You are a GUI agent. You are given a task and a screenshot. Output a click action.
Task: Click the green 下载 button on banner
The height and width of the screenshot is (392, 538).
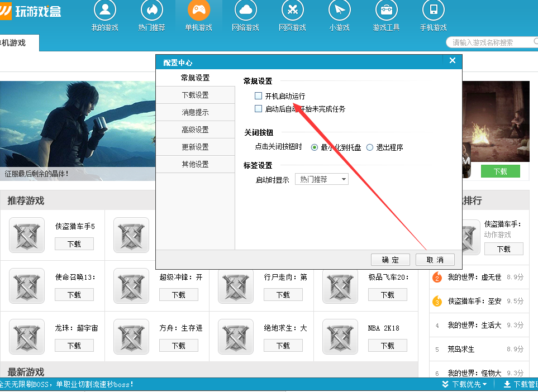(500, 171)
